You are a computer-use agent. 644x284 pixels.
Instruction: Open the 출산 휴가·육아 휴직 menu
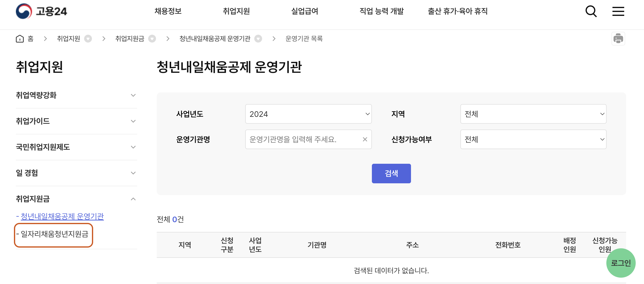click(x=457, y=11)
